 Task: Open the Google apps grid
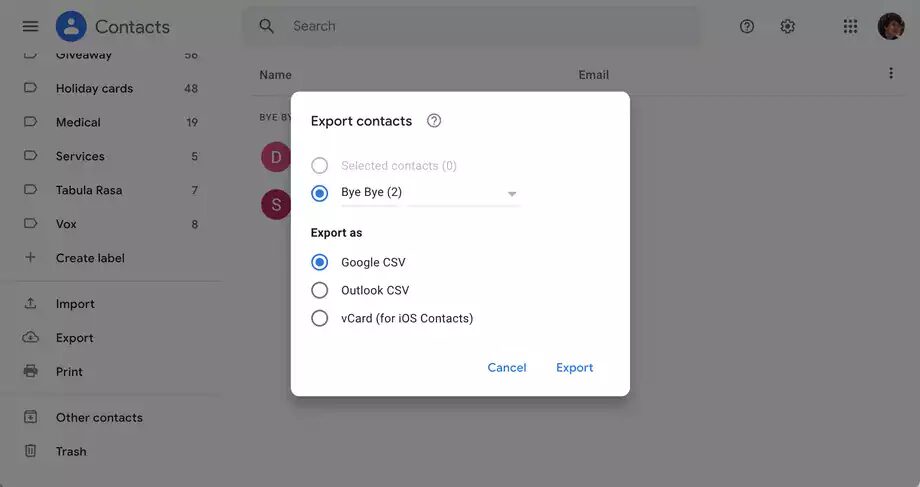[x=850, y=26]
